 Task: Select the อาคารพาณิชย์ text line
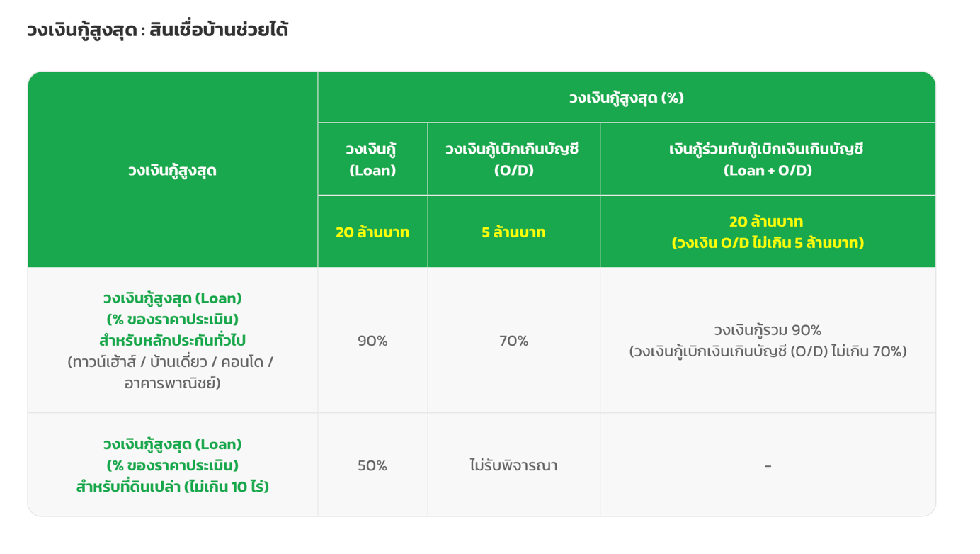173,383
